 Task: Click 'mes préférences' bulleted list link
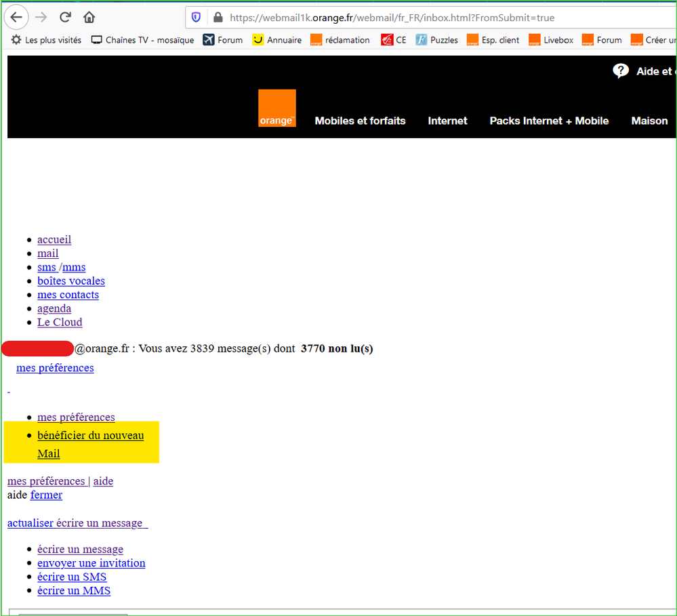pyautogui.click(x=76, y=417)
